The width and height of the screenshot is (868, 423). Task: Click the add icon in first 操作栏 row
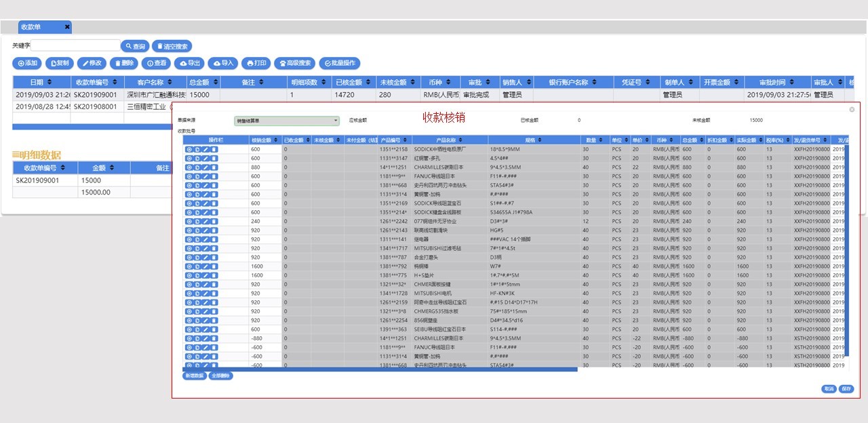(189, 149)
